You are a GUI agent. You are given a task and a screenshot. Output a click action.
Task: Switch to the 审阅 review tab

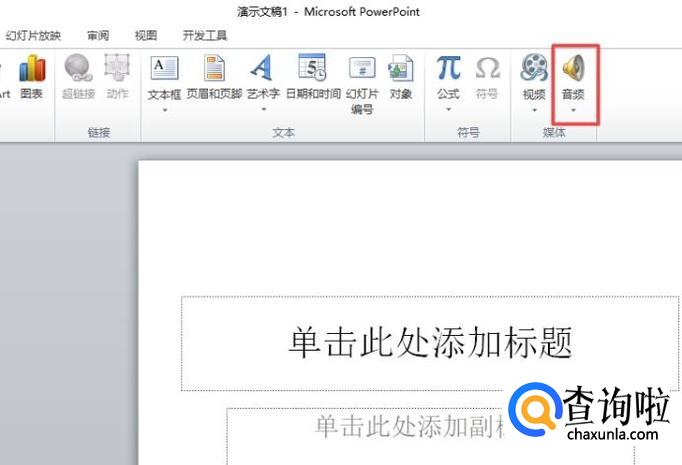(x=98, y=35)
